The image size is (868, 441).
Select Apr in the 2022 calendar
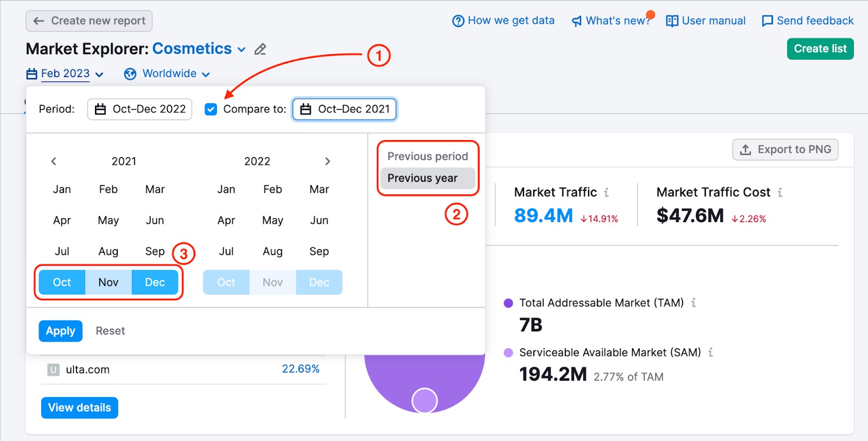coord(226,220)
